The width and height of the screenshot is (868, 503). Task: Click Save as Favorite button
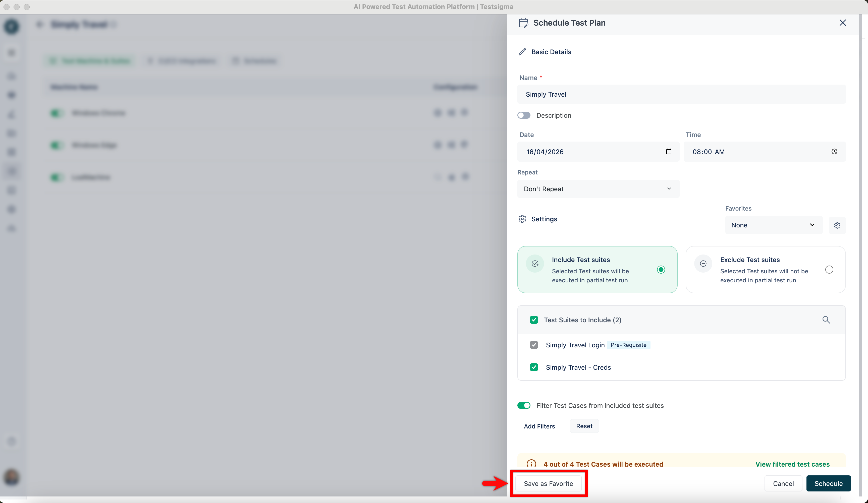(548, 483)
